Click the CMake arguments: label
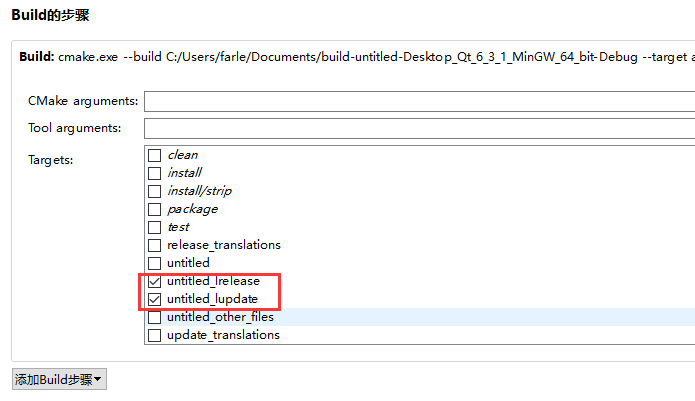This screenshot has height=401, width=695. (x=83, y=101)
